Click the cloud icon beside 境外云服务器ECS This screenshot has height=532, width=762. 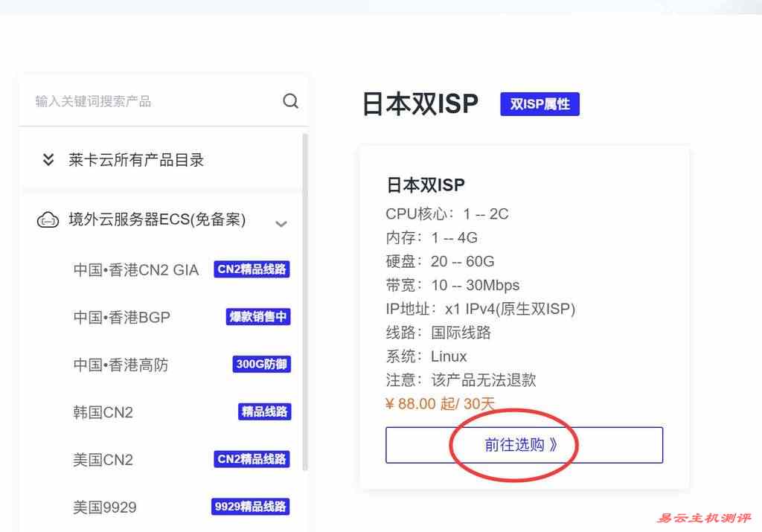[x=48, y=220]
